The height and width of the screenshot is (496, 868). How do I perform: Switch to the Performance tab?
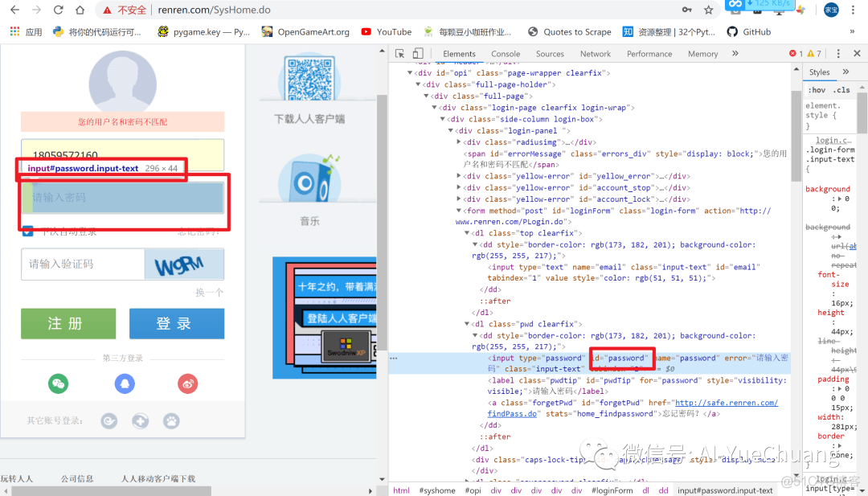click(649, 54)
